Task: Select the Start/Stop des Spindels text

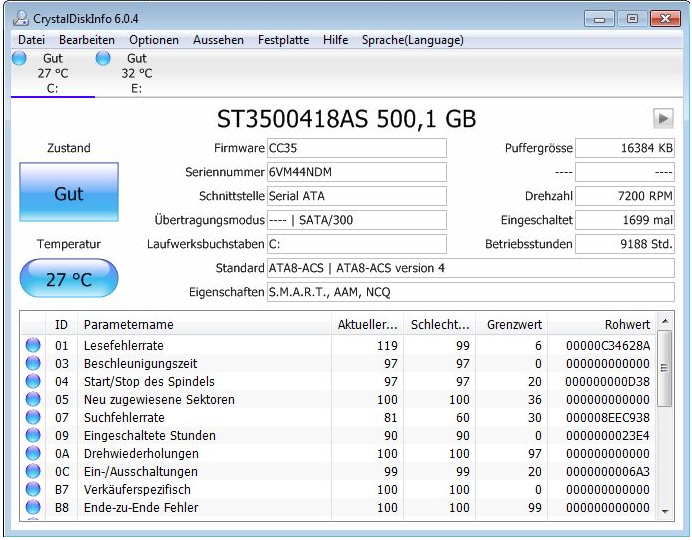Action: pyautogui.click(x=149, y=382)
